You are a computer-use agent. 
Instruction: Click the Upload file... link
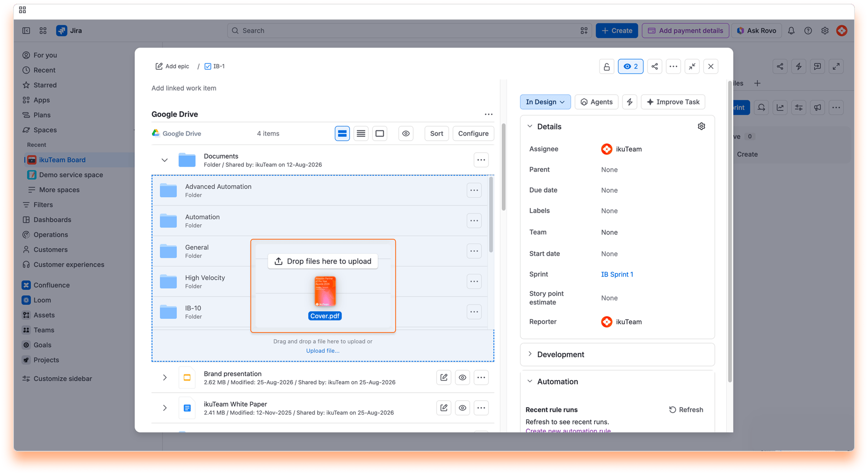[x=323, y=351]
